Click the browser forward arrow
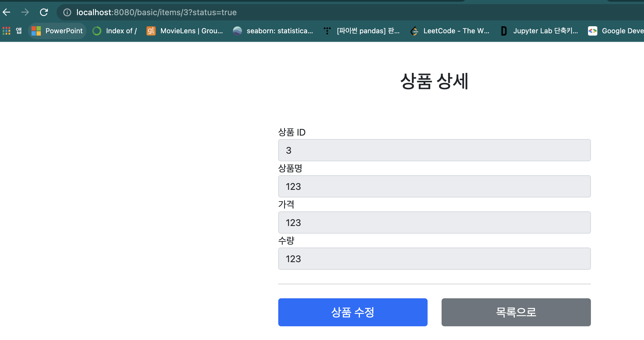Screen dimensions: 644x340 [x=25, y=12]
